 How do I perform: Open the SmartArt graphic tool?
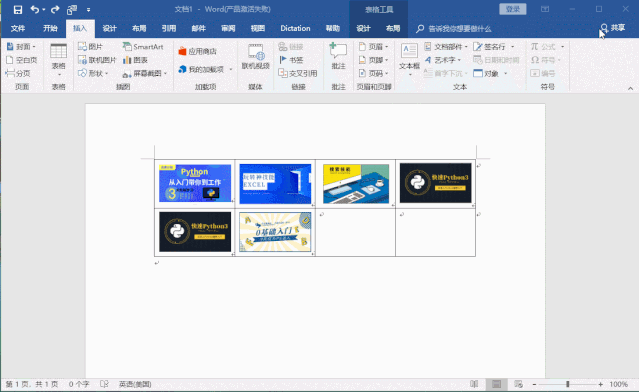[x=143, y=46]
